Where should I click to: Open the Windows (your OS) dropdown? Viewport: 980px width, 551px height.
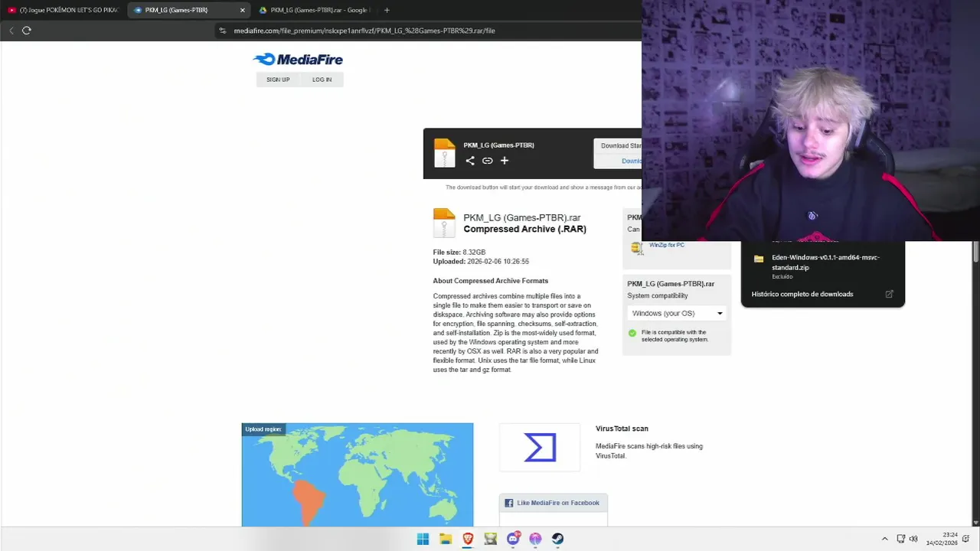677,313
